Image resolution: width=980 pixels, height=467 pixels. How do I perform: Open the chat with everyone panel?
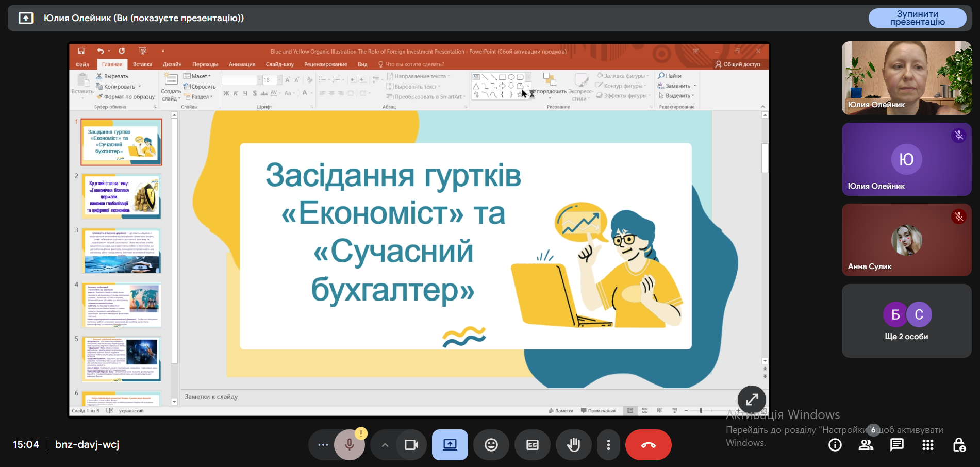[897, 445]
